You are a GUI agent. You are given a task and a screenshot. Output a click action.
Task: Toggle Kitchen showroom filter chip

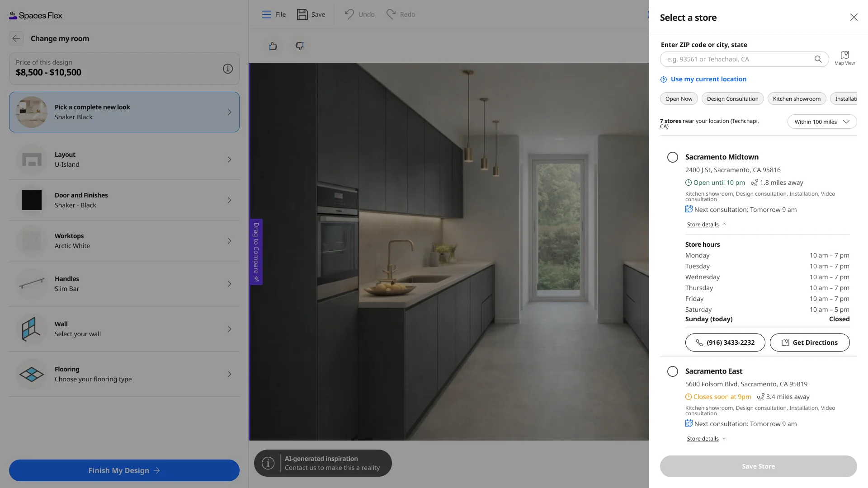point(797,99)
